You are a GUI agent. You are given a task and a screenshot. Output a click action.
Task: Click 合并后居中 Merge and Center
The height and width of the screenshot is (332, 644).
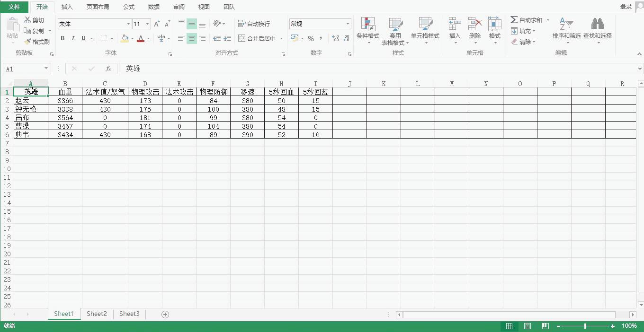[257, 38]
